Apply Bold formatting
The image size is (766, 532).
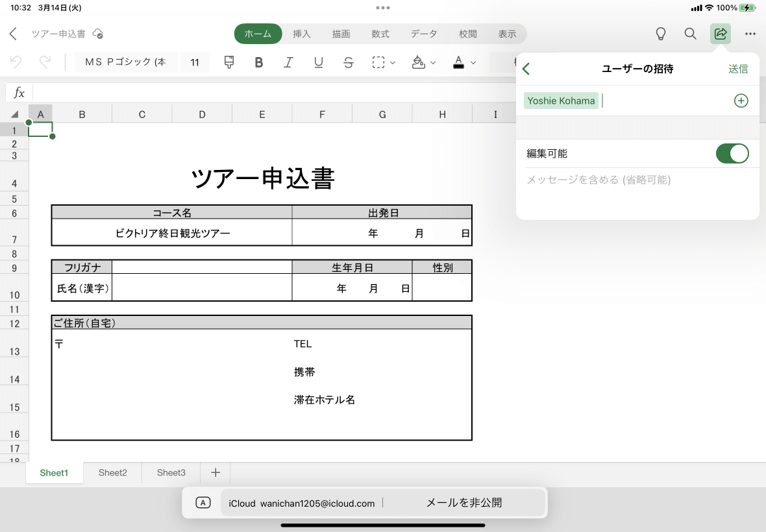click(259, 62)
